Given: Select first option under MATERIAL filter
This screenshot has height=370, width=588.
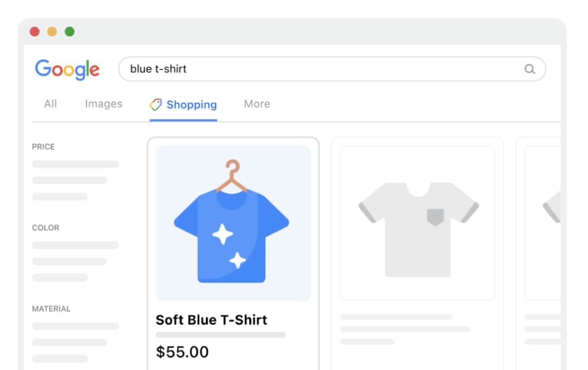Looking at the screenshot, I should [x=75, y=326].
